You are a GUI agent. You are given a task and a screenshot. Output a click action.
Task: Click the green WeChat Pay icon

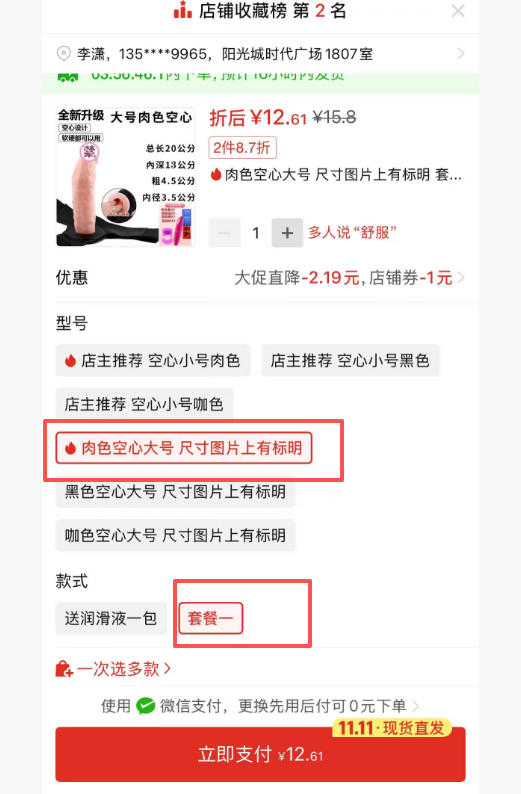pos(145,705)
